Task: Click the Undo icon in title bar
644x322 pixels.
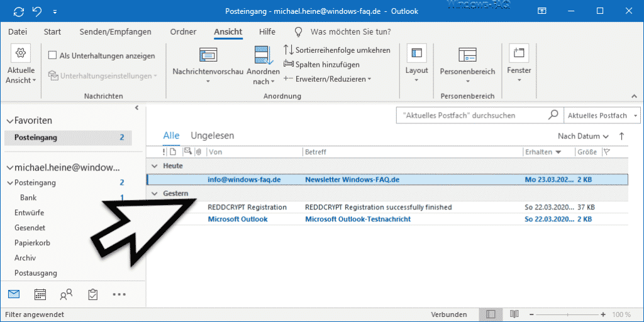Action: click(x=37, y=11)
